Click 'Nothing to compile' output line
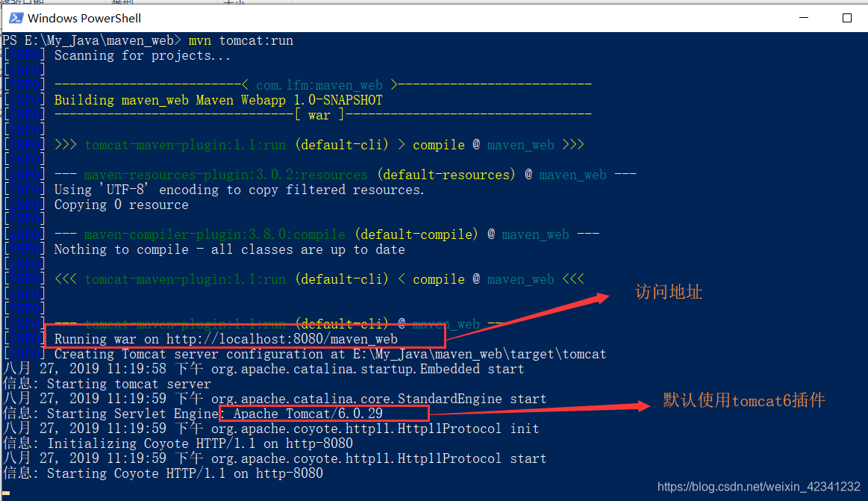The image size is (868, 501). coord(229,249)
